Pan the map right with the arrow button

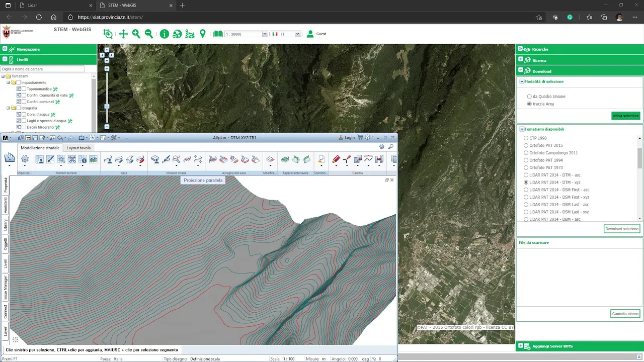pyautogui.click(x=112, y=55)
